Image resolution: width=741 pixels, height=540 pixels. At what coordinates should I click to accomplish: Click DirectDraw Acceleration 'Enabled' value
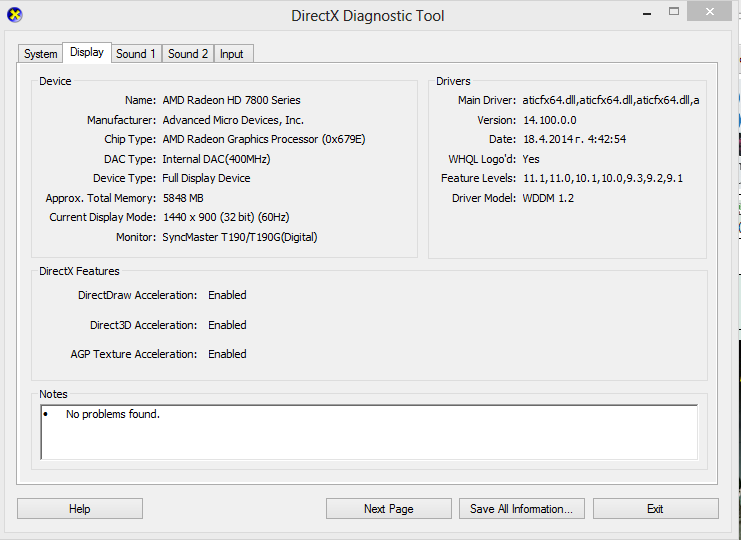pyautogui.click(x=227, y=295)
